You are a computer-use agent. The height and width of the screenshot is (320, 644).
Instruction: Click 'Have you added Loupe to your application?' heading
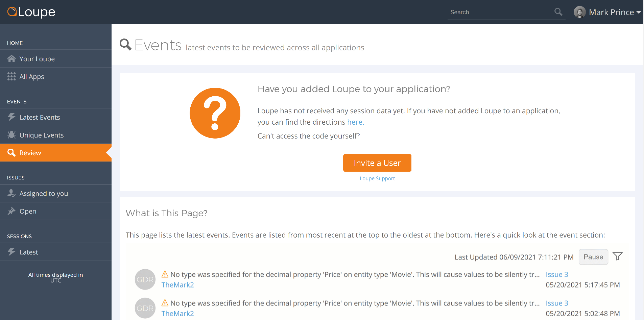[354, 89]
